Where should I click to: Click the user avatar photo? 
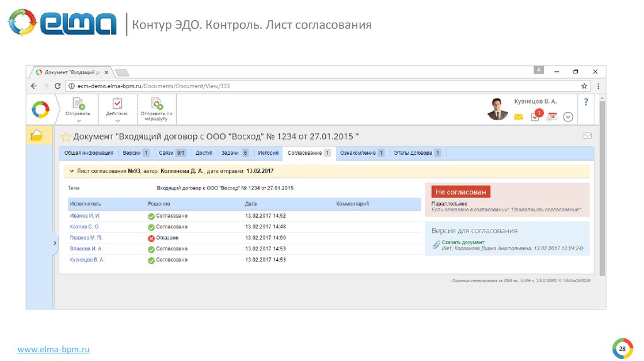497,109
